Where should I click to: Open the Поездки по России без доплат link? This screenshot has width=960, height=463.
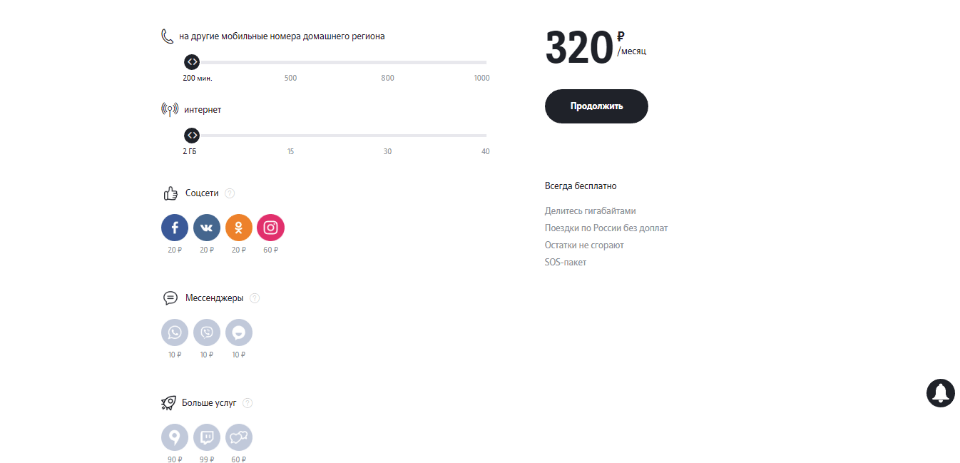tap(606, 228)
